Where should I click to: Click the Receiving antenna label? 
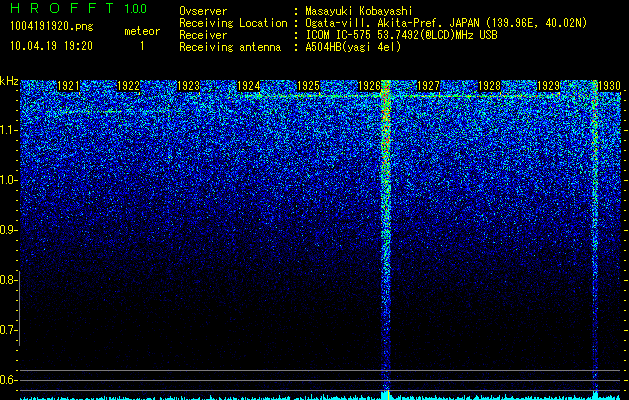click(x=230, y=47)
